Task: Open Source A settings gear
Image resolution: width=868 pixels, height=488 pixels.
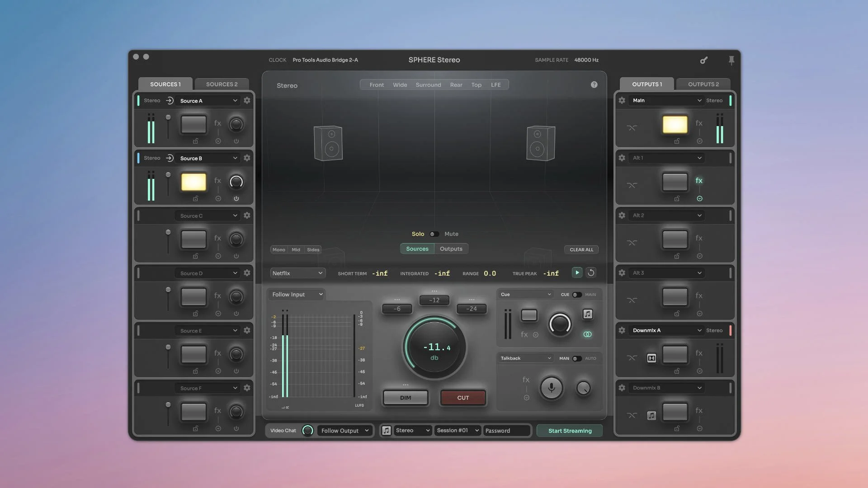Action: click(247, 100)
